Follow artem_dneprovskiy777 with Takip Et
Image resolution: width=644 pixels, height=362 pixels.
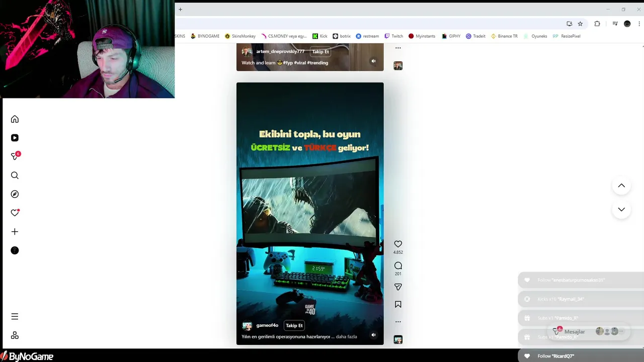(320, 52)
